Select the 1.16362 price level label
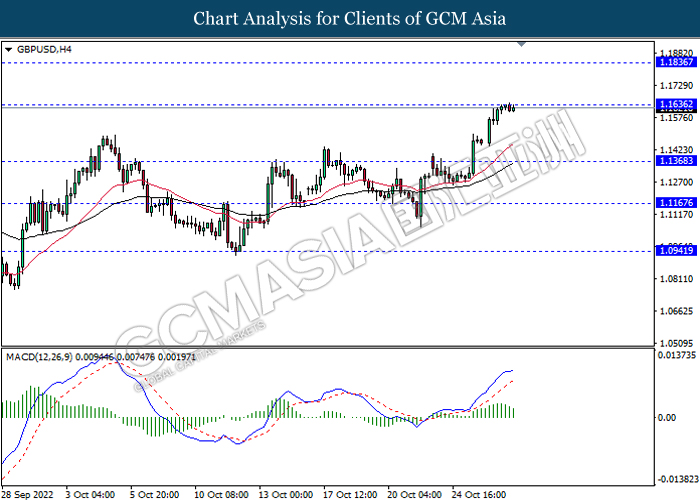 point(676,104)
